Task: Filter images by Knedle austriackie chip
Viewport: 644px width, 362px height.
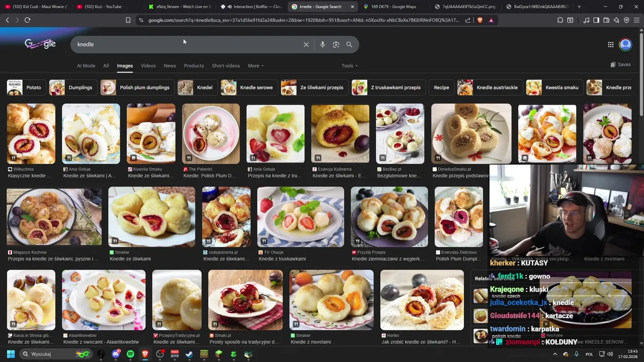Action: pyautogui.click(x=490, y=87)
